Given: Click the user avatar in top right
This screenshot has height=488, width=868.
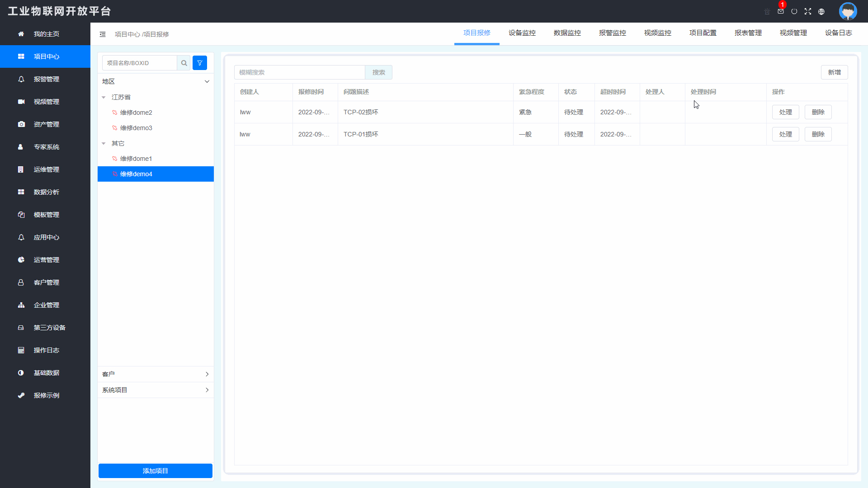Looking at the screenshot, I should (x=848, y=11).
